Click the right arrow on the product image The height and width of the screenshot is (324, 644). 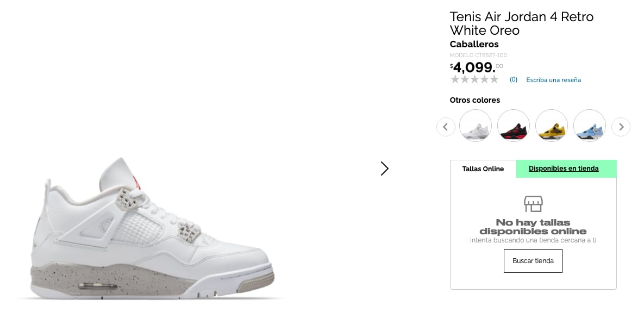pos(385,169)
